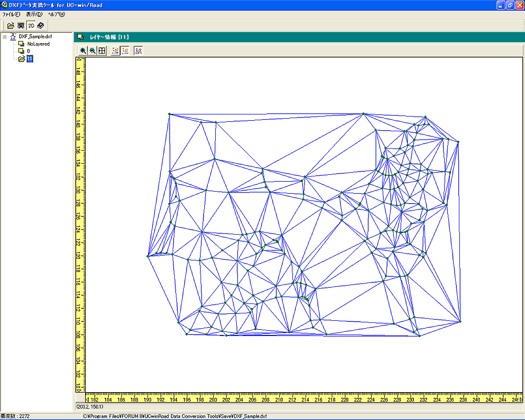The height and width of the screenshot is (420, 525).
Task: Click the points-plus display icon
Action: click(115, 50)
